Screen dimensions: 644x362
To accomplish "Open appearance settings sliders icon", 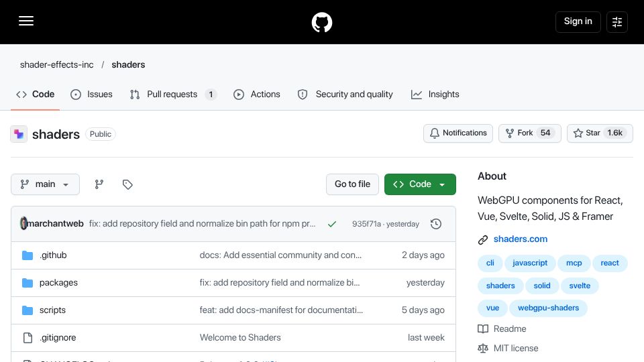I will coord(617,22).
